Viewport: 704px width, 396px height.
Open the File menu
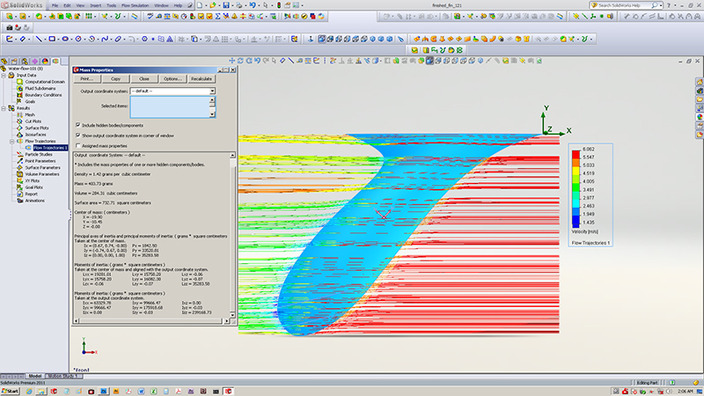point(55,5)
